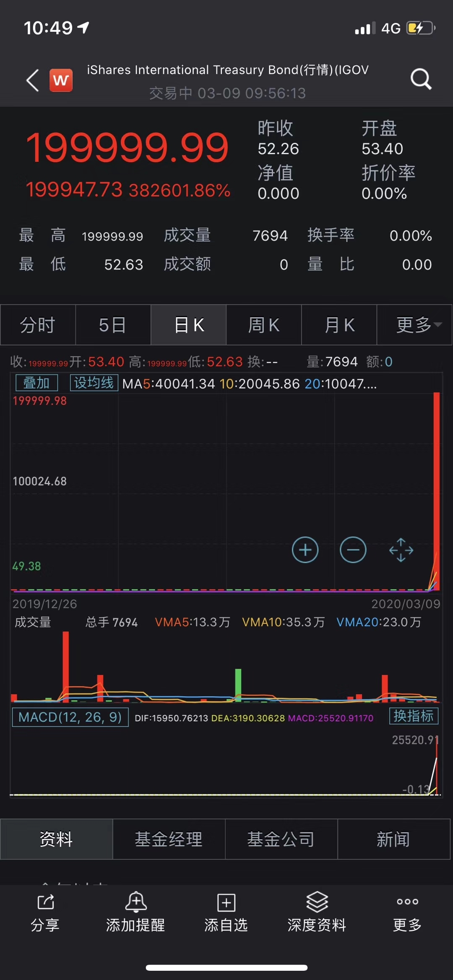Tap chart start date 2019/12/26
453x980 pixels.
coord(45,604)
